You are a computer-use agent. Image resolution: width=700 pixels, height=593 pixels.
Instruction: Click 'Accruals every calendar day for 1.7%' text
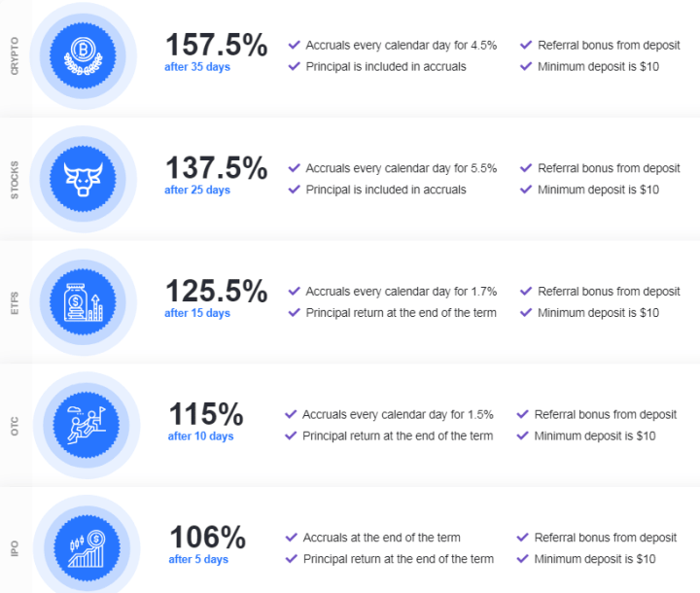pyautogui.click(x=401, y=292)
